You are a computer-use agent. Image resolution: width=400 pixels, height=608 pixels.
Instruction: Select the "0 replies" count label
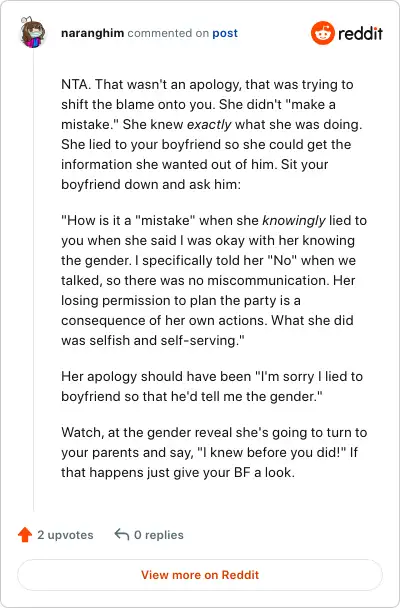point(159,535)
